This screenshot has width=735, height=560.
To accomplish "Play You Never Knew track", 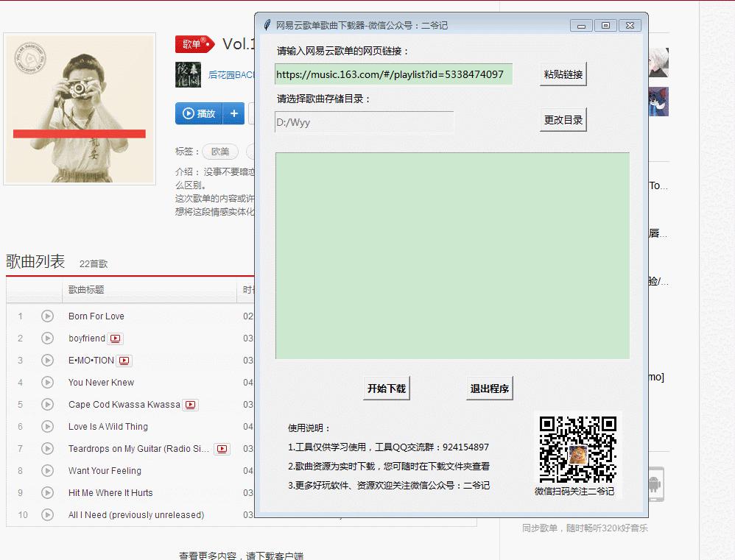I will [47, 383].
